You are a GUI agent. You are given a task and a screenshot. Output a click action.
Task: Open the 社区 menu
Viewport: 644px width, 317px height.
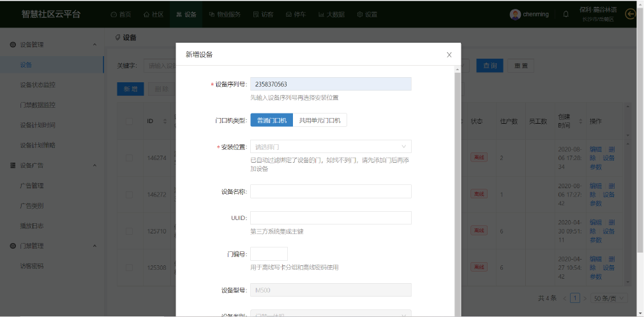point(154,15)
